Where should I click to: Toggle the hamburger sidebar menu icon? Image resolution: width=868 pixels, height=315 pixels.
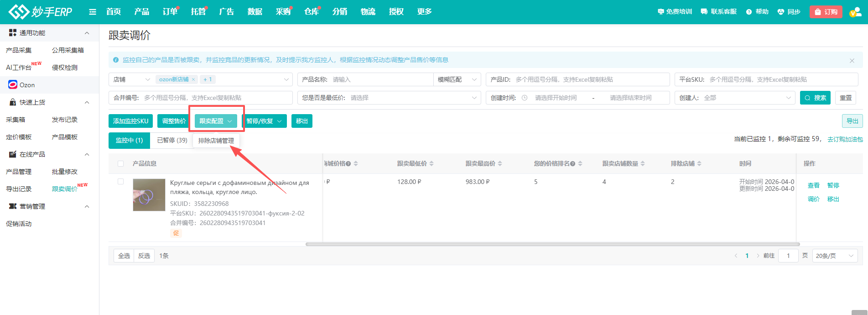[93, 12]
